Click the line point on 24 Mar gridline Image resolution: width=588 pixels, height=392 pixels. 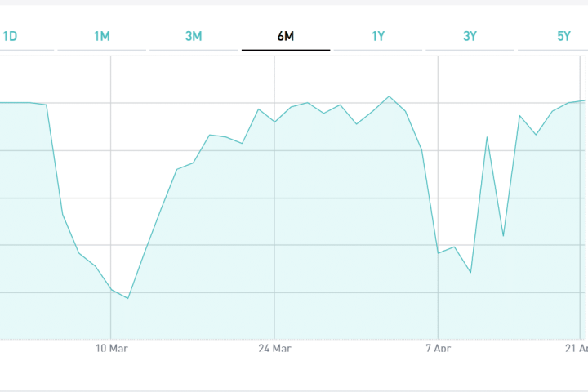[274, 122]
